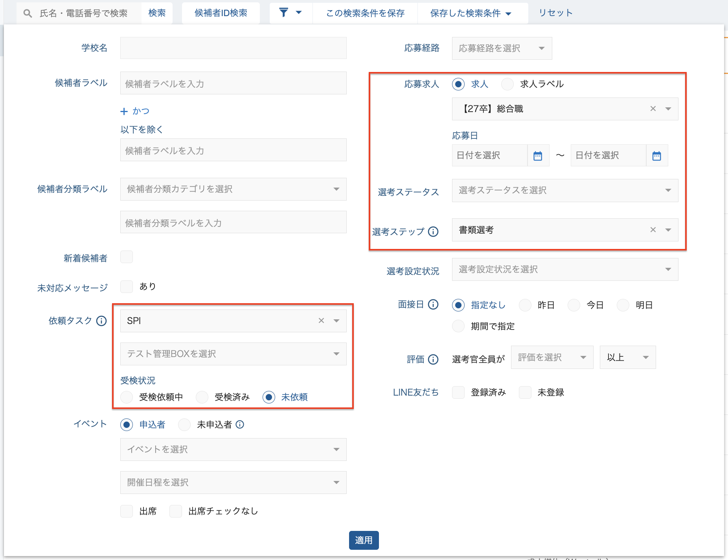Click info icon next to 依頼タスク

pos(101,321)
